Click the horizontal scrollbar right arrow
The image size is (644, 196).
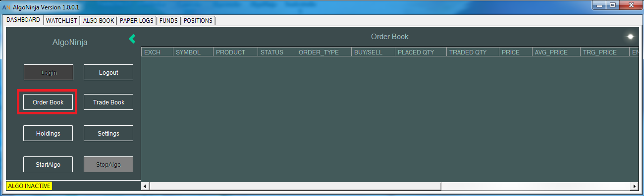[x=634, y=186]
